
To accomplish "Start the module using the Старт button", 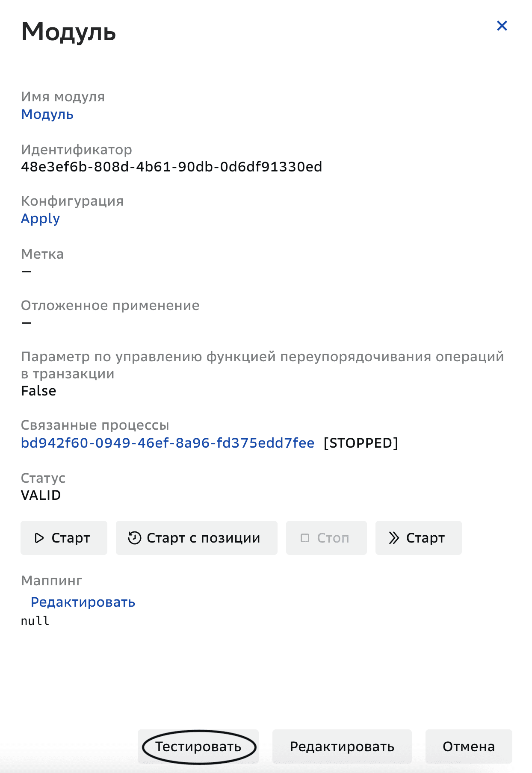I will point(63,538).
